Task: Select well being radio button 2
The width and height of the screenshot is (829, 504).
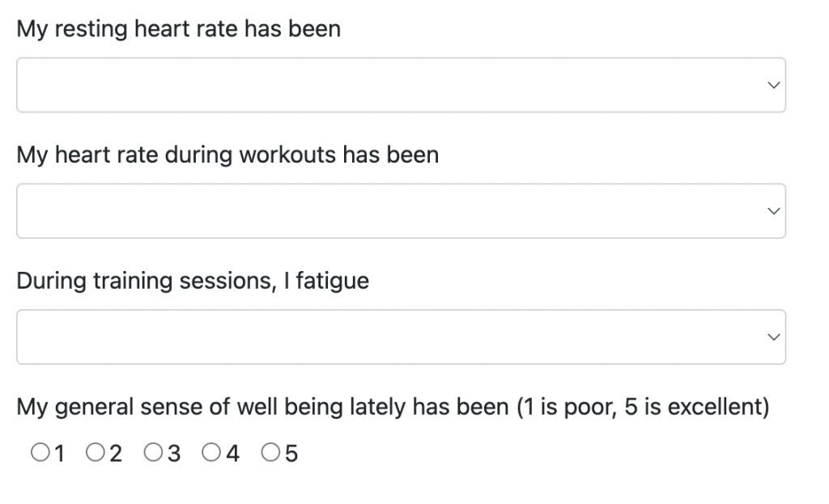Action: tap(96, 452)
